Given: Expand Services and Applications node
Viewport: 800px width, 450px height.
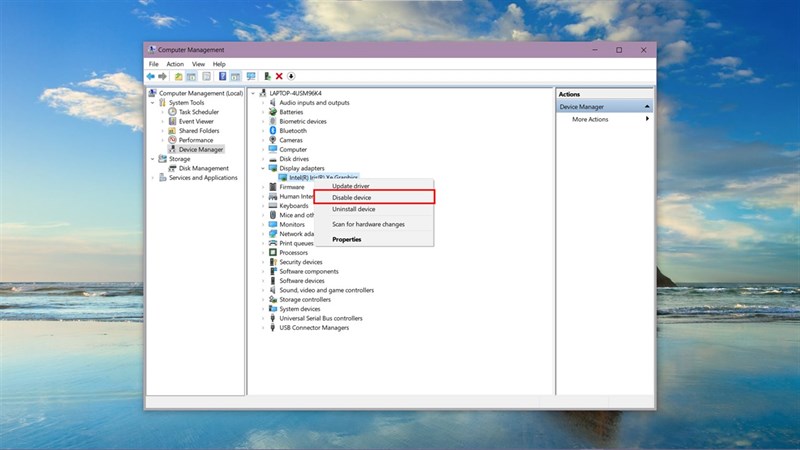Looking at the screenshot, I should [x=152, y=178].
